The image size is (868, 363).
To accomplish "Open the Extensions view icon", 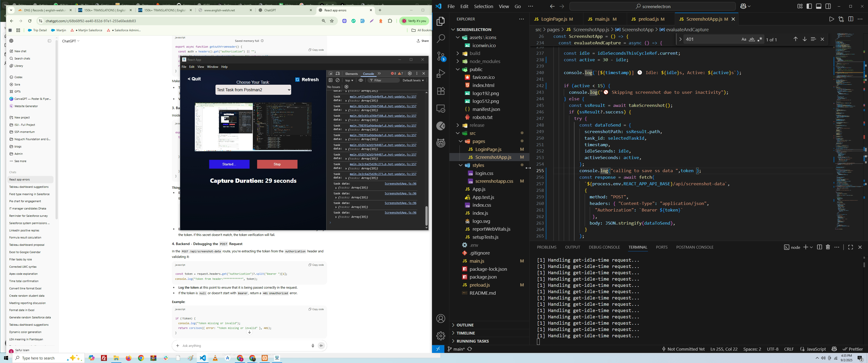I will pyautogui.click(x=441, y=91).
